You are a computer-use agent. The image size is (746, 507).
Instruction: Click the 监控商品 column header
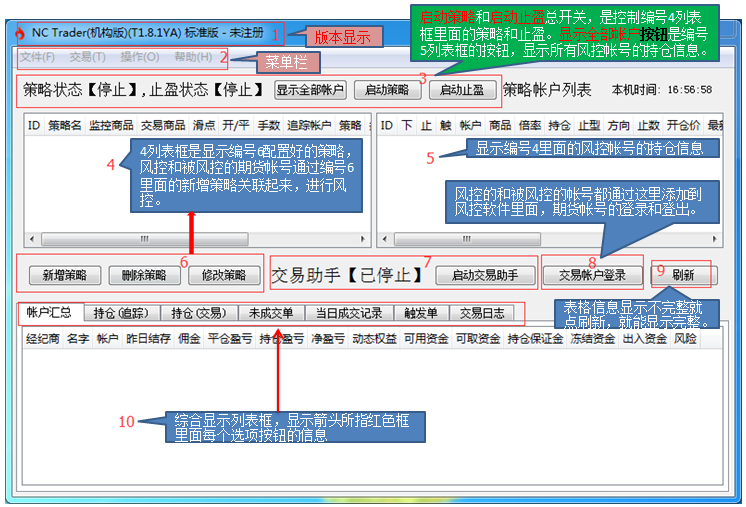click(x=111, y=126)
